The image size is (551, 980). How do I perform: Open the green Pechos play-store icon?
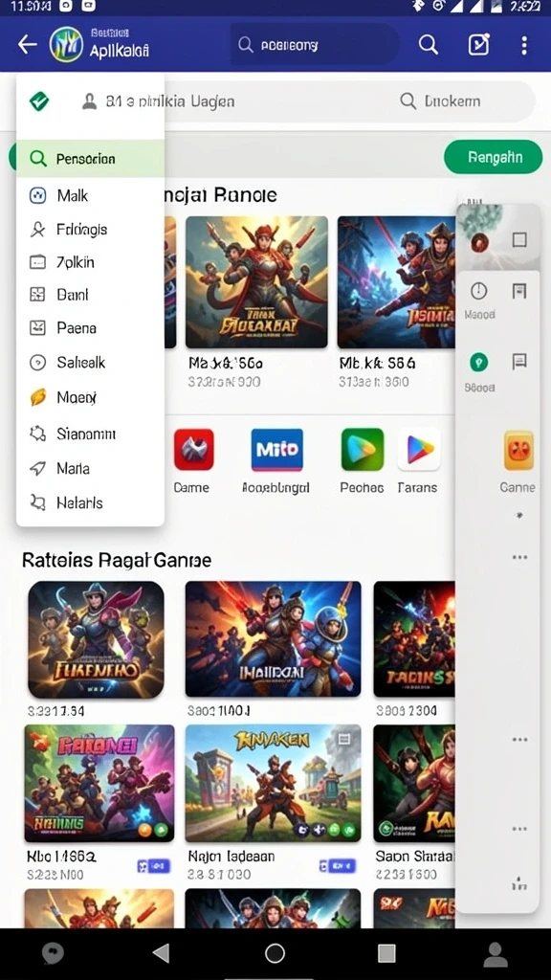pos(363,450)
